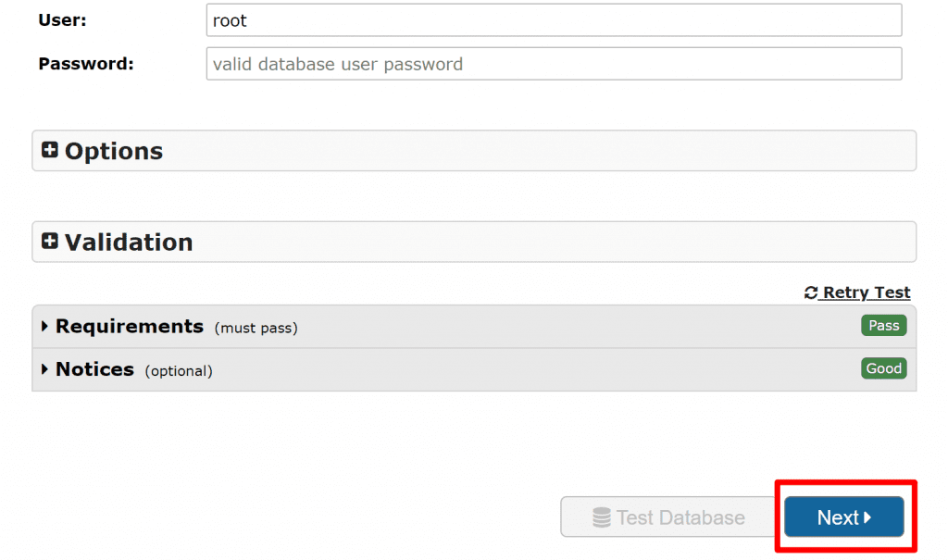The width and height of the screenshot is (948, 560).
Task: Click the User: field label
Action: coord(62,19)
